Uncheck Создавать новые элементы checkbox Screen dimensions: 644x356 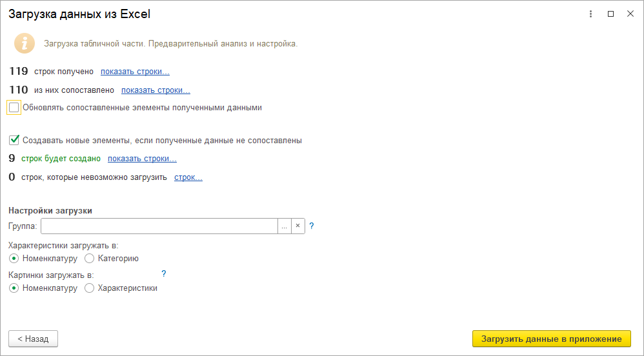tap(14, 139)
